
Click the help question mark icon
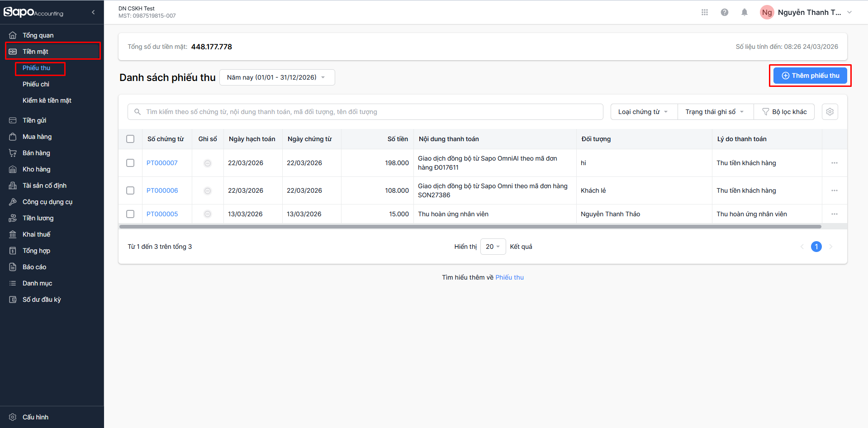click(725, 12)
